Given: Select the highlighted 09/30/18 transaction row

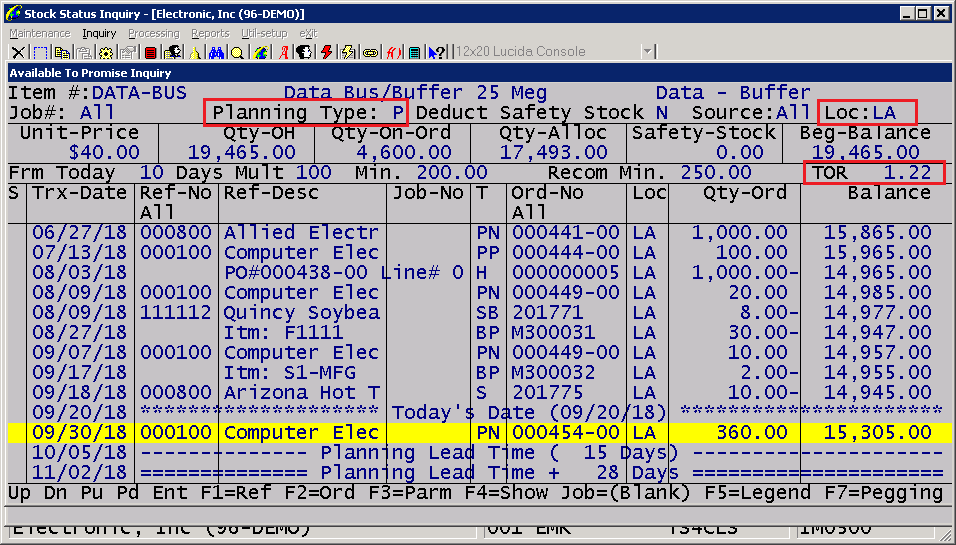Looking at the screenshot, I should 476,433.
